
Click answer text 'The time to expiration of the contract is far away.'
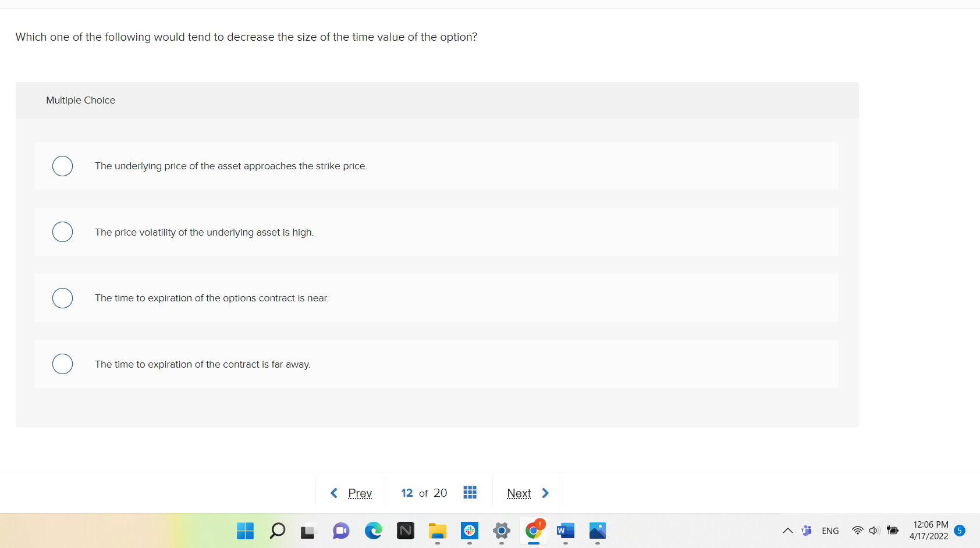(203, 364)
